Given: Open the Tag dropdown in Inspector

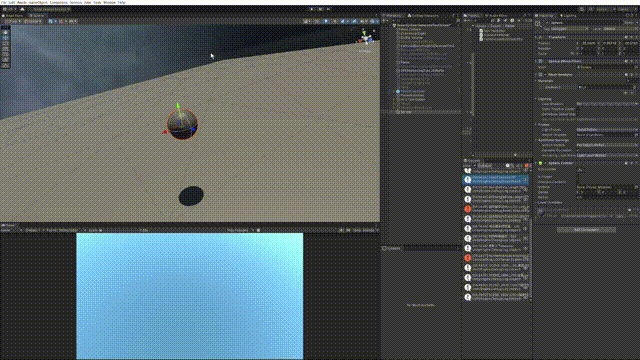Looking at the screenshot, I should coord(569,29).
